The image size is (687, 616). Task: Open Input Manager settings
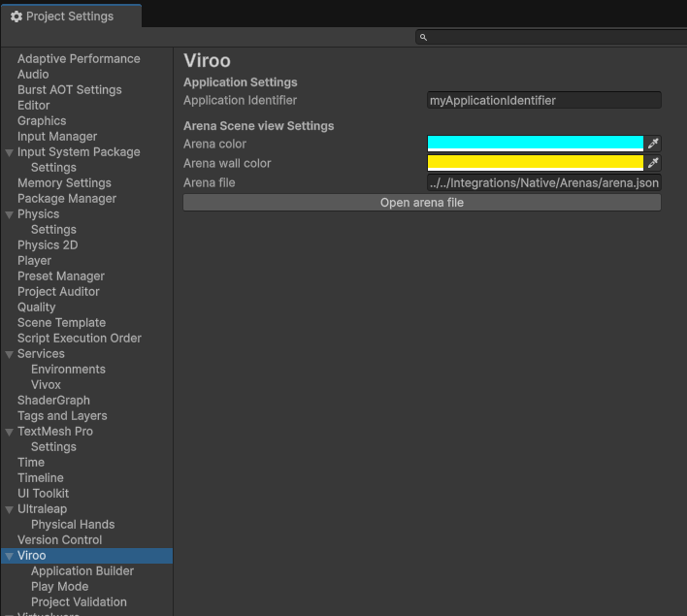pyautogui.click(x=57, y=137)
